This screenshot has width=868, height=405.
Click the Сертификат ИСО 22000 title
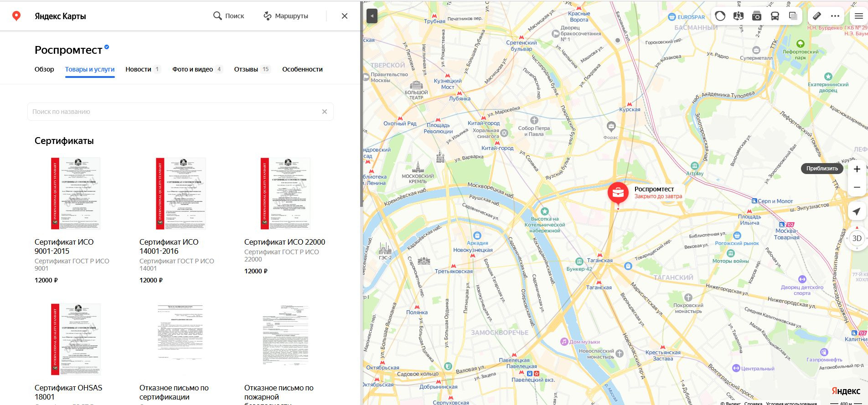pyautogui.click(x=285, y=242)
